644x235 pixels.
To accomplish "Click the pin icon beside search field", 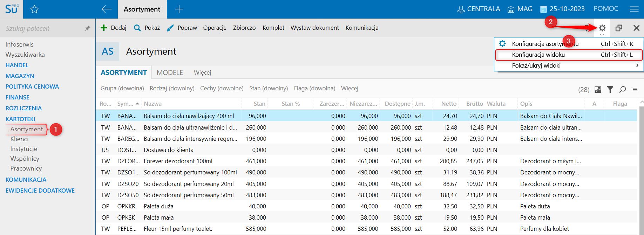I will pyautogui.click(x=87, y=28).
